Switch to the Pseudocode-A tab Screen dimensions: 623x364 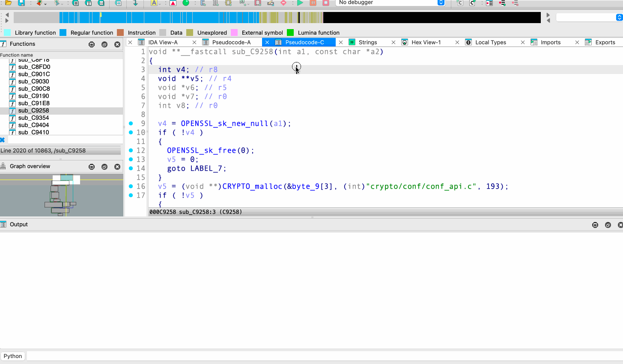click(232, 42)
